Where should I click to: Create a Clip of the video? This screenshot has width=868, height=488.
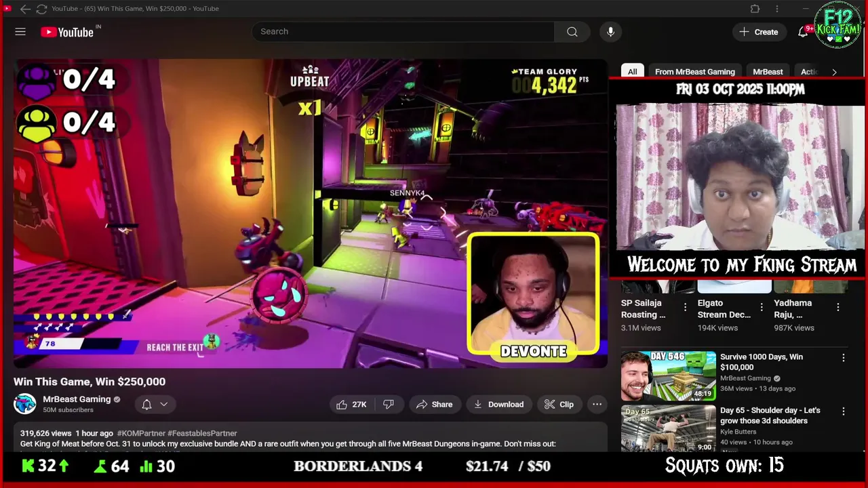coord(559,405)
